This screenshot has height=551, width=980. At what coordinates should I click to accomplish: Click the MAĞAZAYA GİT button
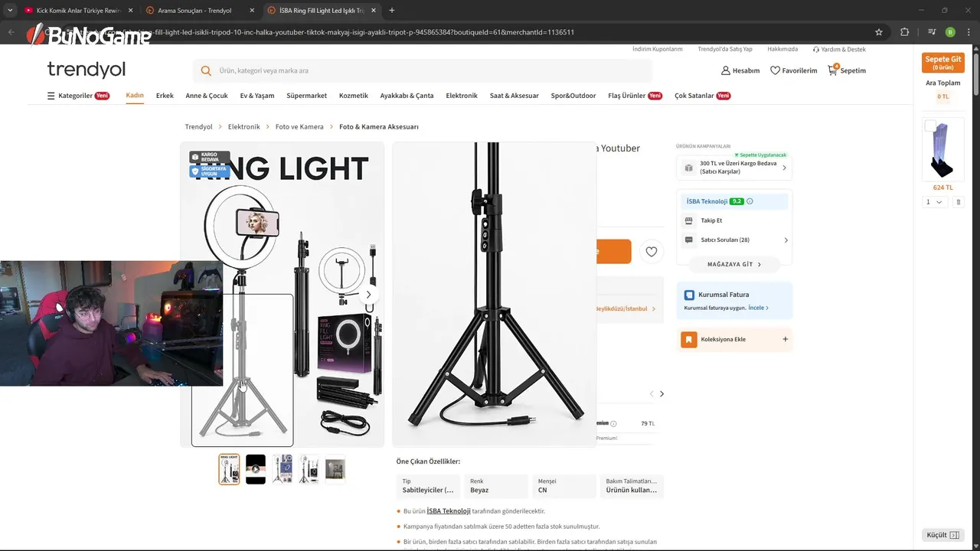[x=734, y=264]
